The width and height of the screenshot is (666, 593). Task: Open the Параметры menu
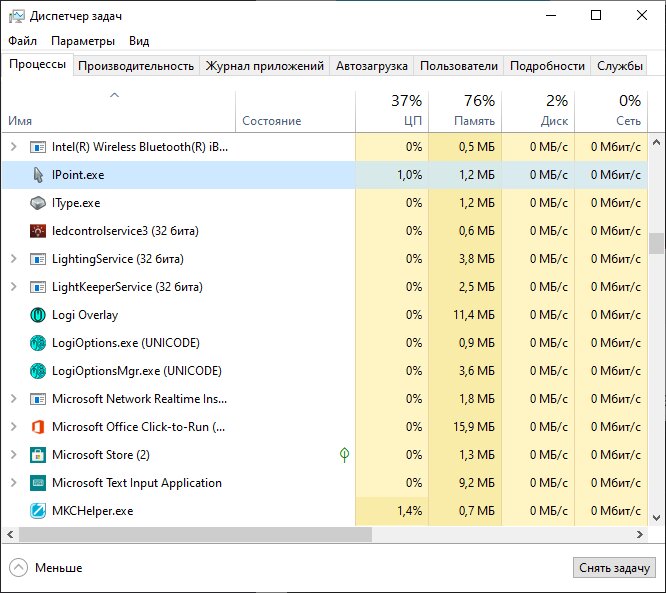coord(83,41)
